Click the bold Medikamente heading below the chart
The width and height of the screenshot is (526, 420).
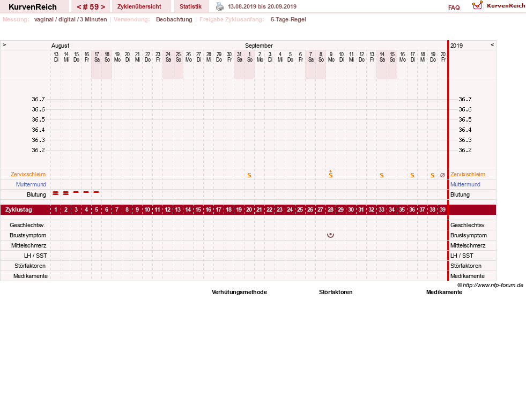444,292
